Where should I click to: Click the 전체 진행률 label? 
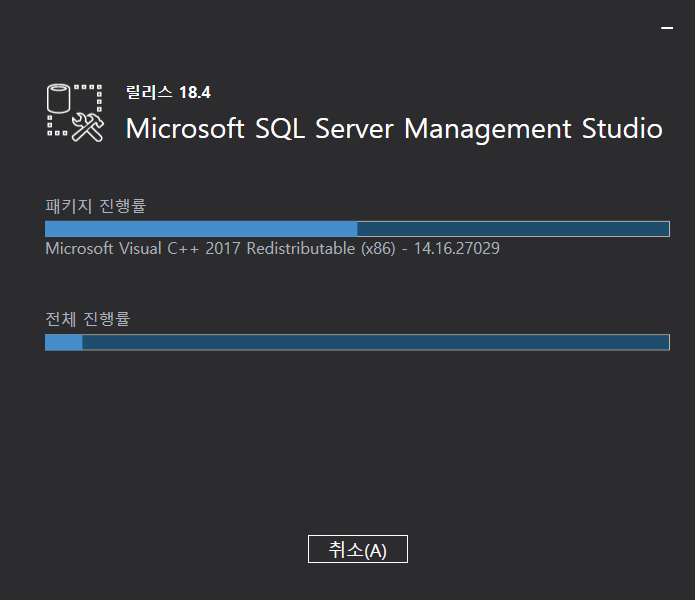pyautogui.click(x=88, y=319)
